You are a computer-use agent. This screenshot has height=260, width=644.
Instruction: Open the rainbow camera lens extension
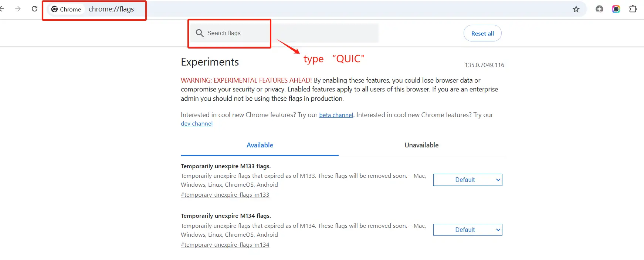coord(616,9)
